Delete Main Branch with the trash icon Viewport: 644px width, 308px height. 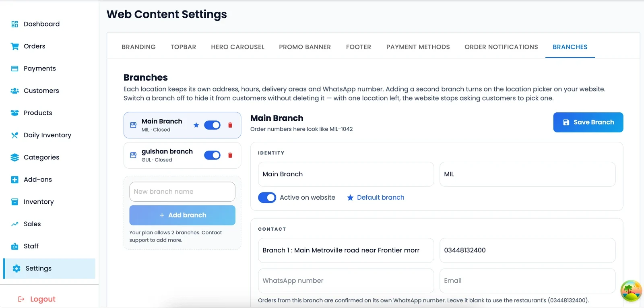pyautogui.click(x=230, y=125)
